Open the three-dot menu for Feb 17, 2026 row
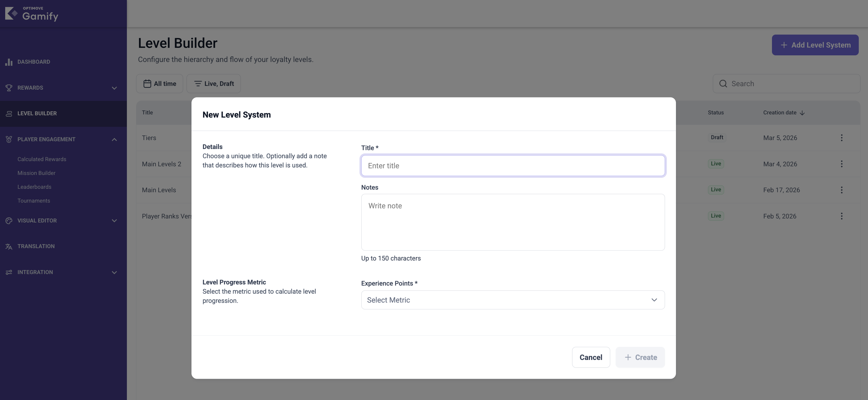Viewport: 868px width, 400px height. click(842, 190)
